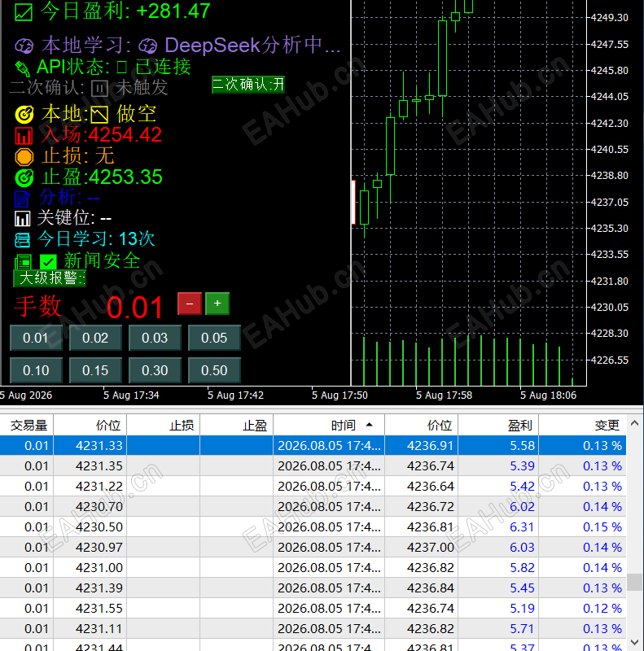This screenshot has height=651, width=644.
Task: Select the trade row with price 4231.22
Action: tap(313, 487)
